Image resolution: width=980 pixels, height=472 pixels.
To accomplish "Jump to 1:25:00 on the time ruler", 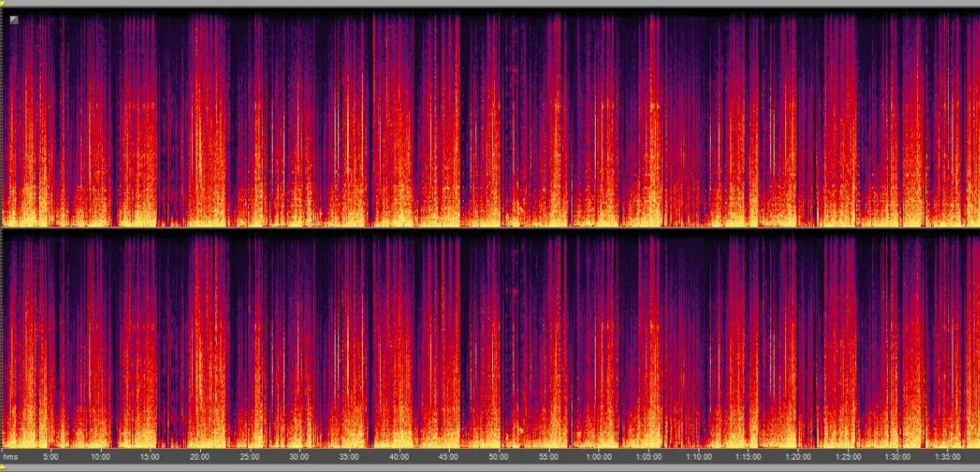I will [x=848, y=457].
